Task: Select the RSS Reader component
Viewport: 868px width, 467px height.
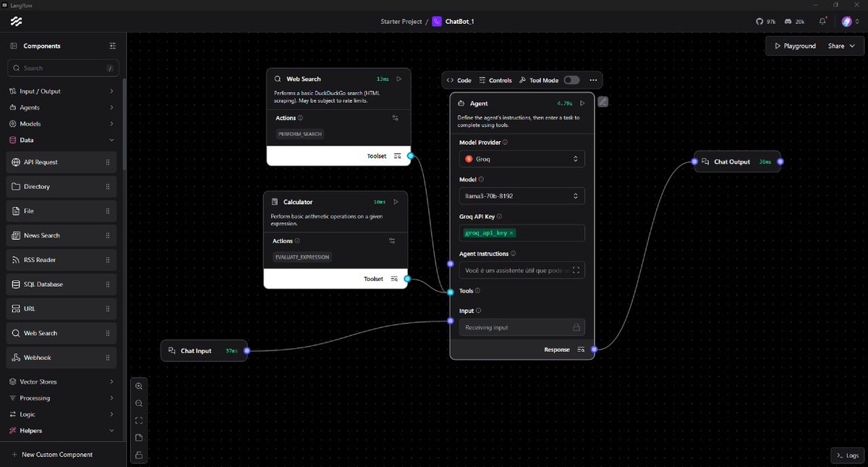Action: pyautogui.click(x=61, y=260)
